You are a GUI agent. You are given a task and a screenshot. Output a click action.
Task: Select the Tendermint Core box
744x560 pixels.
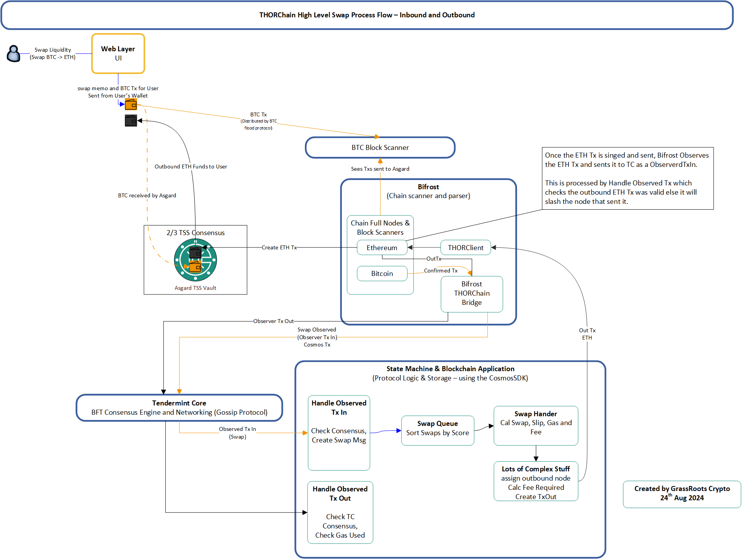tap(179, 408)
